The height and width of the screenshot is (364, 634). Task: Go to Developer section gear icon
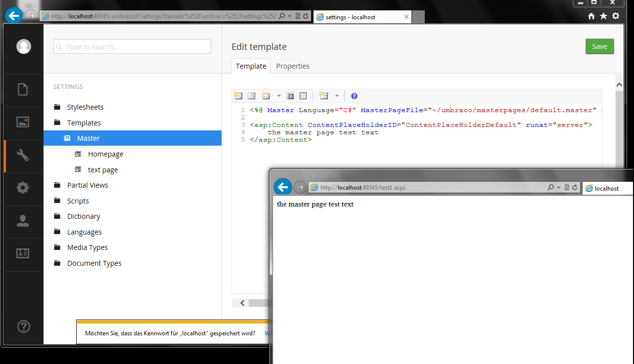[23, 188]
